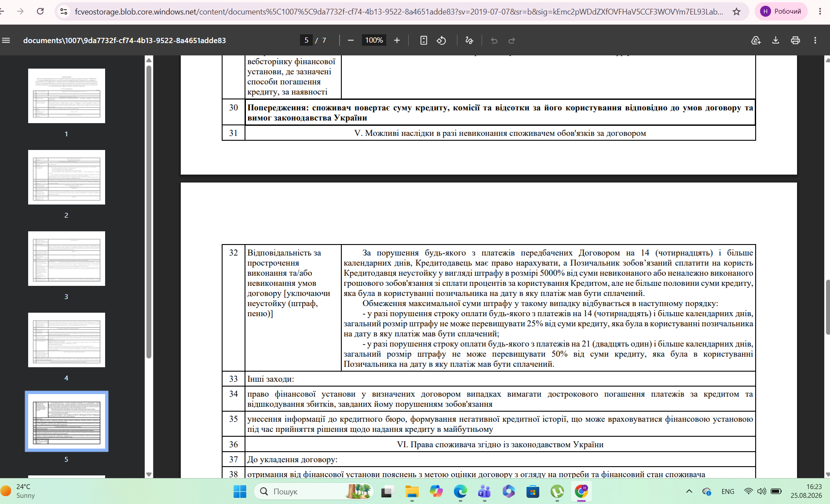Edit the page number field
Viewport: 830px width, 504px height.
coord(307,40)
